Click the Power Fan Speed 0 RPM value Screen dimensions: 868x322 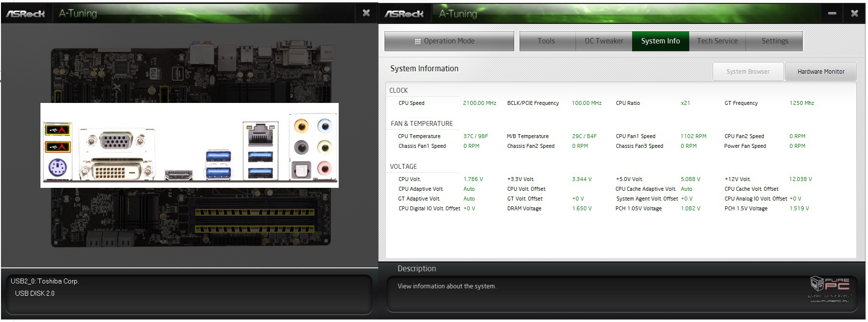[797, 146]
